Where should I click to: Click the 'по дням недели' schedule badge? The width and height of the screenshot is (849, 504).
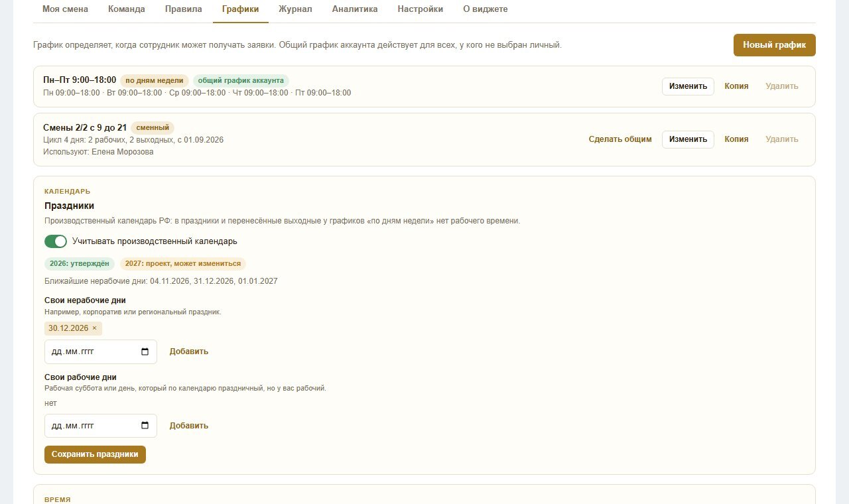[x=155, y=80]
